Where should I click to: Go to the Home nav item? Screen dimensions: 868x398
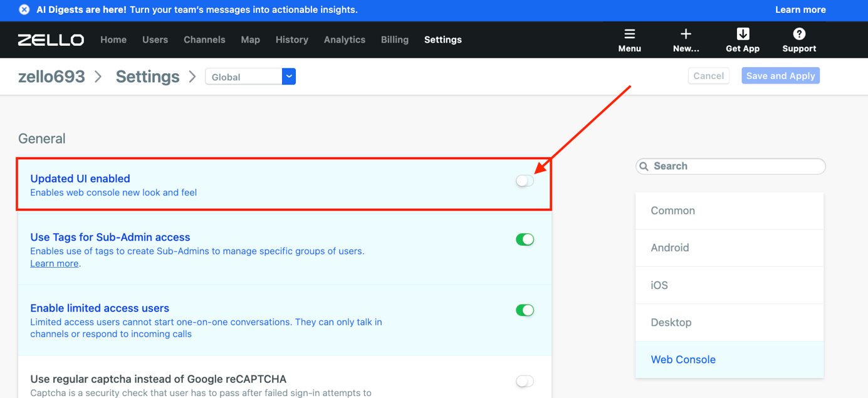coord(113,39)
